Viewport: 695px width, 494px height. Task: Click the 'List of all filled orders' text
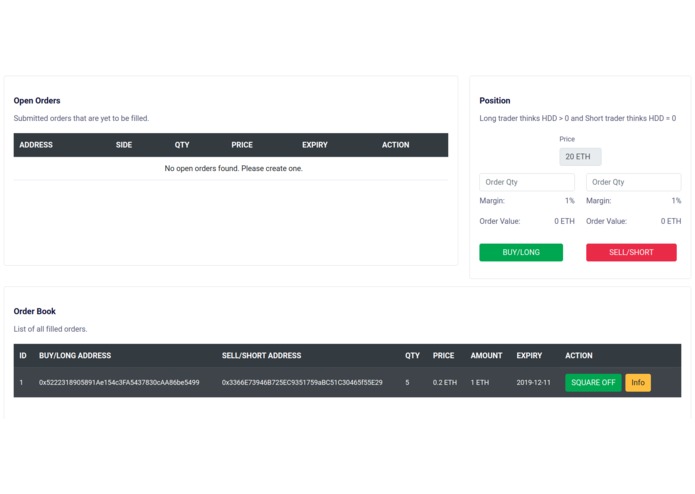pos(50,329)
